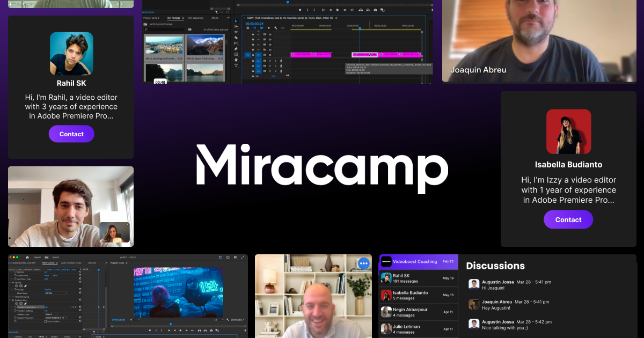Switch to the Export tab in Premiere header
Screen dimensions: 644x338
pos(56,257)
